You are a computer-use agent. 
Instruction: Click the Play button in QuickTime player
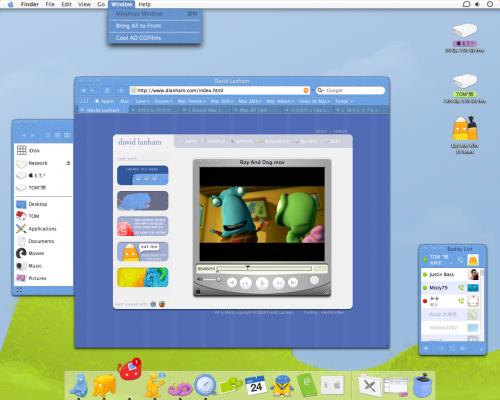(x=262, y=283)
